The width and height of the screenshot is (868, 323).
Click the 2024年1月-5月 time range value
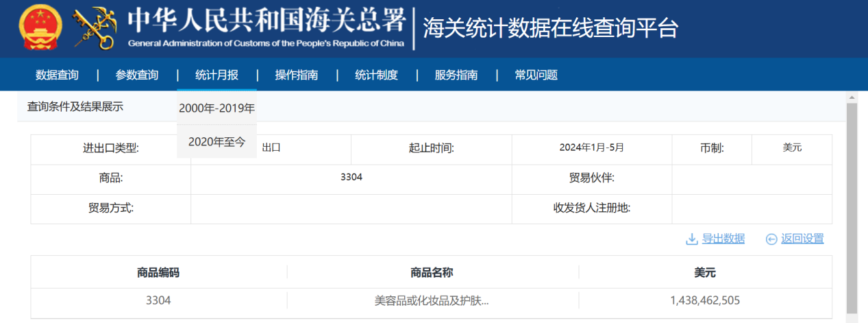[592, 147]
